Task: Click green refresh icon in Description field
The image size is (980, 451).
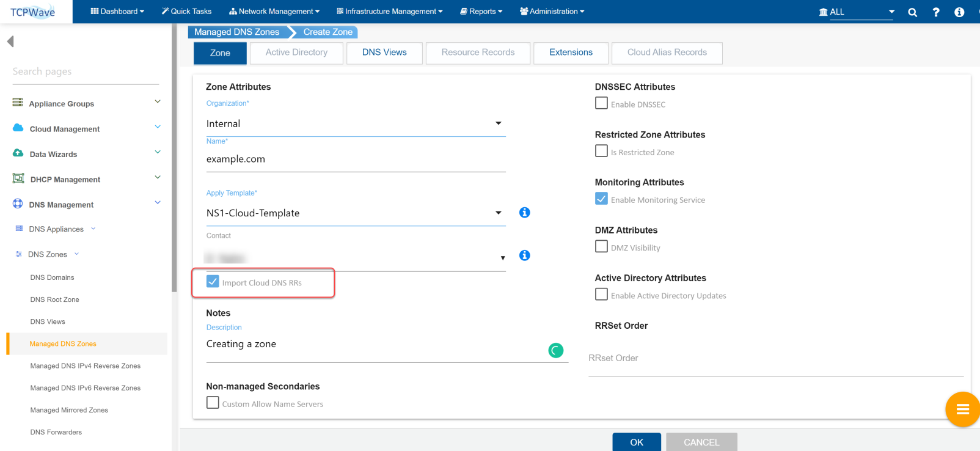Action: click(555, 350)
